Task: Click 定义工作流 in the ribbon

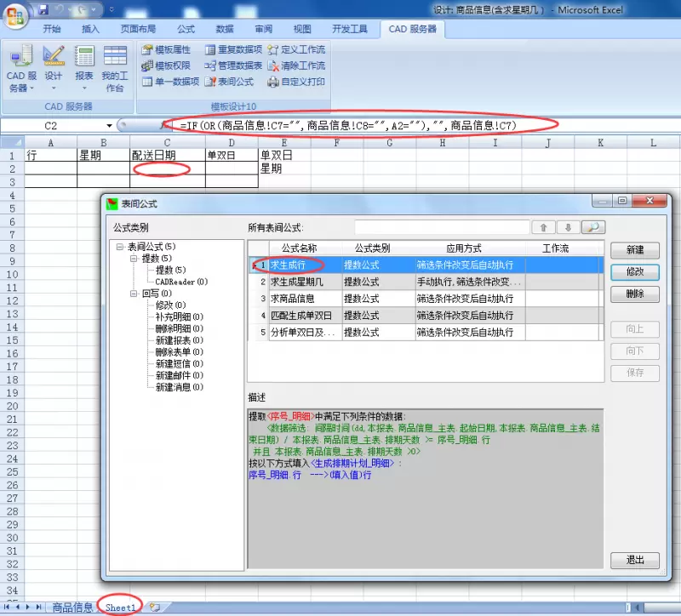Action: point(296,49)
